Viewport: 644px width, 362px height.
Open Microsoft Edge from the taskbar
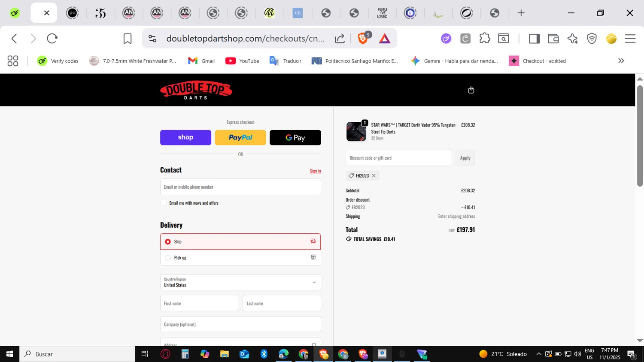284,354
